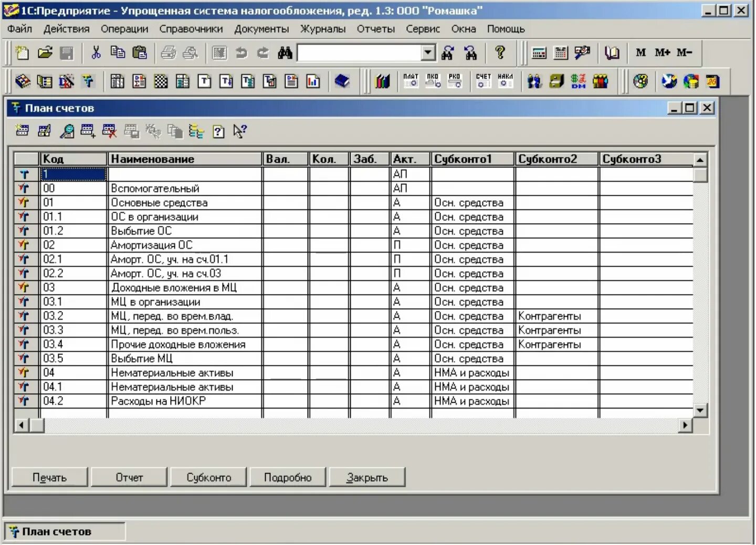
Task: Open the Сервис menu
Action: 423,29
